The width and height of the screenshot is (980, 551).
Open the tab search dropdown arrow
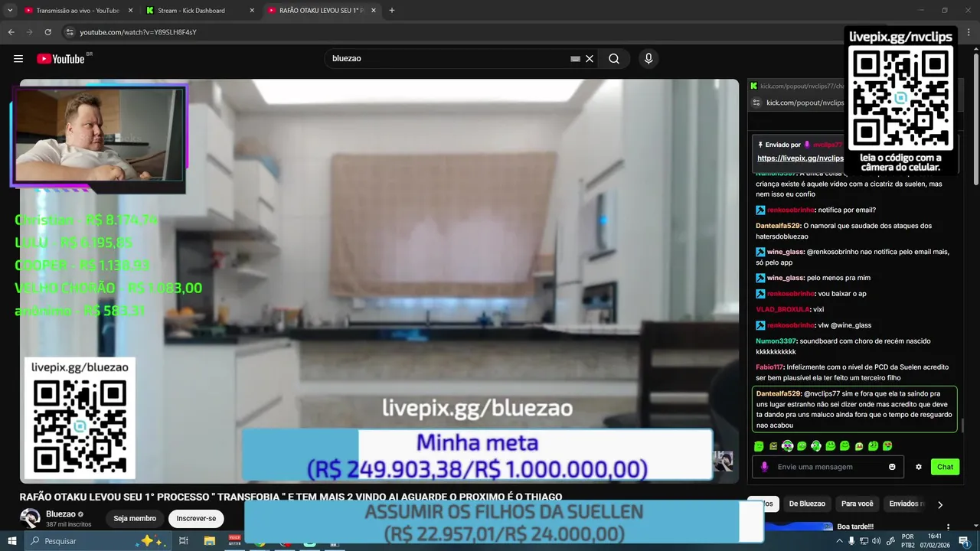(10, 11)
